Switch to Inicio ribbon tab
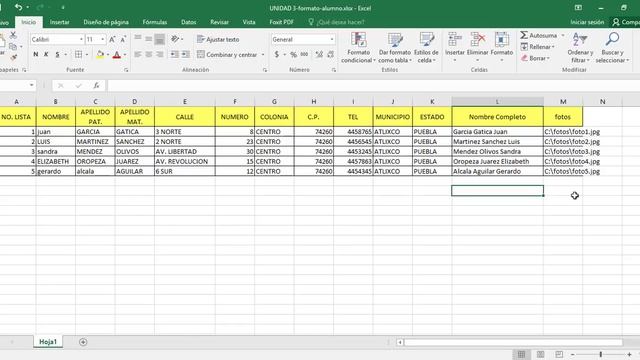This screenshot has width=640, height=360. click(29, 22)
